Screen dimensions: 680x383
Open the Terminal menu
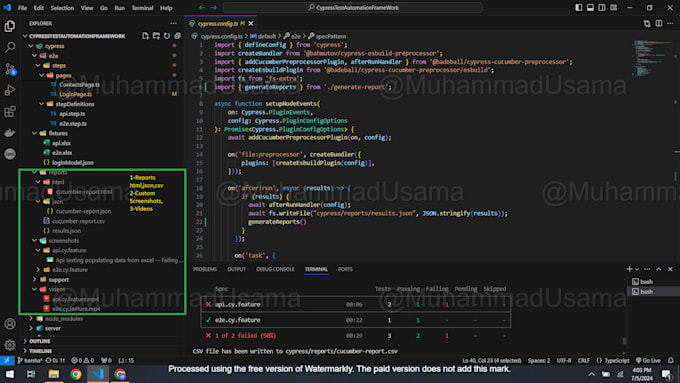point(142,8)
